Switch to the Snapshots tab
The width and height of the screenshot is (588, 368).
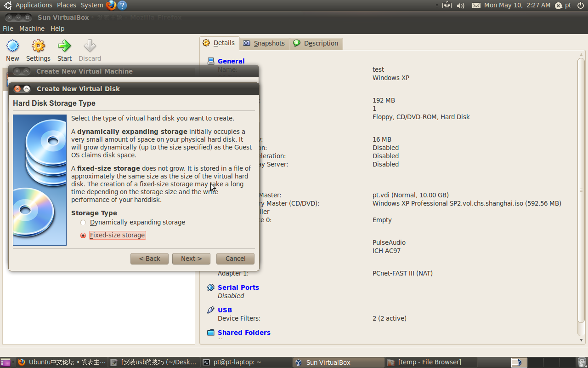264,43
